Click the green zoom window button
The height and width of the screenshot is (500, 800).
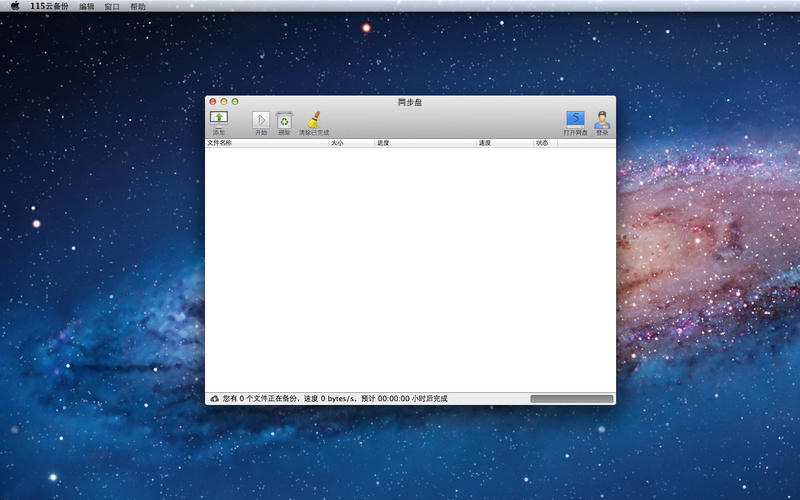235,102
